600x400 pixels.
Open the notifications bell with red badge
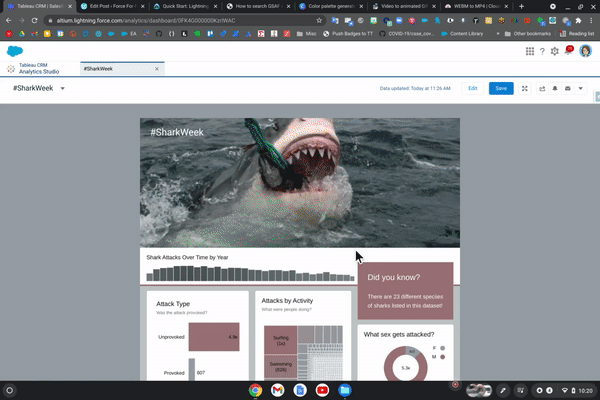569,51
